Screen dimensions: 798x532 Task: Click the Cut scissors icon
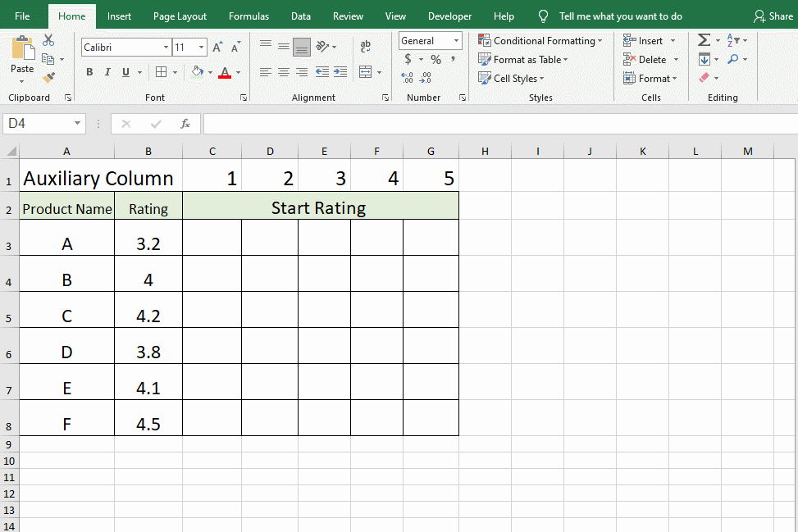point(48,40)
